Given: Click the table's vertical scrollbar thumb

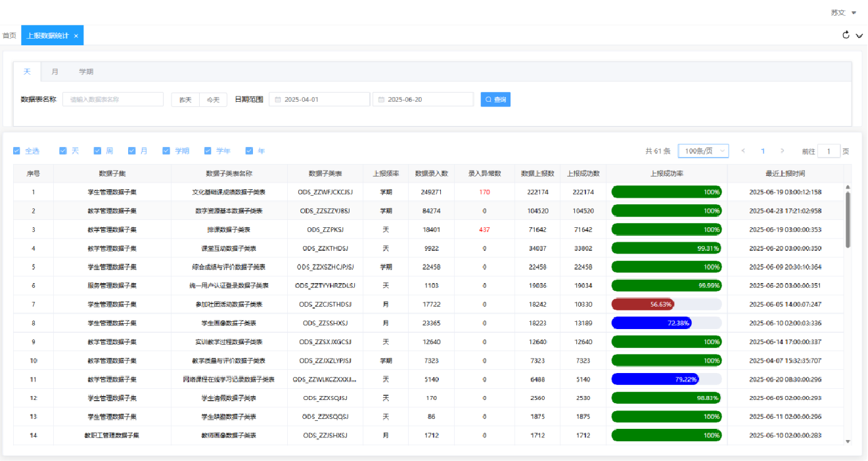Looking at the screenshot, I should click(848, 219).
